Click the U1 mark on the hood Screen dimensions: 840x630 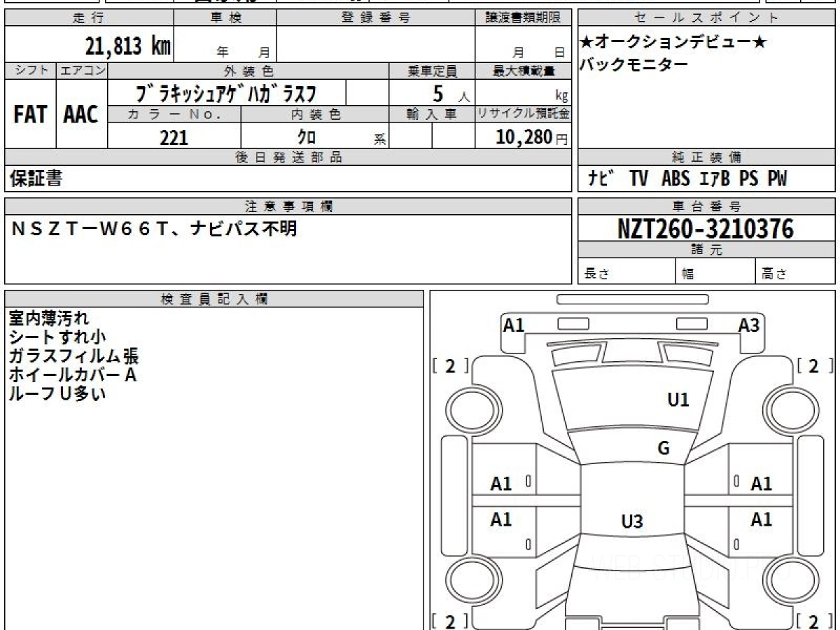click(678, 400)
